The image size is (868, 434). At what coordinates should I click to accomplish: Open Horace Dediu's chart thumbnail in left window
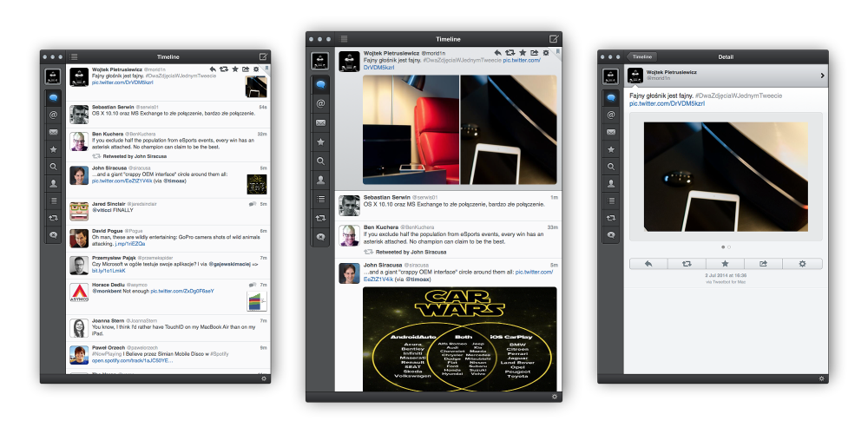(256, 301)
